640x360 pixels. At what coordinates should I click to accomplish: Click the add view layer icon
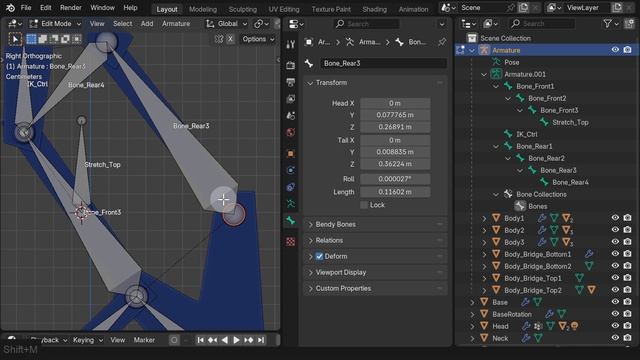click(x=617, y=8)
